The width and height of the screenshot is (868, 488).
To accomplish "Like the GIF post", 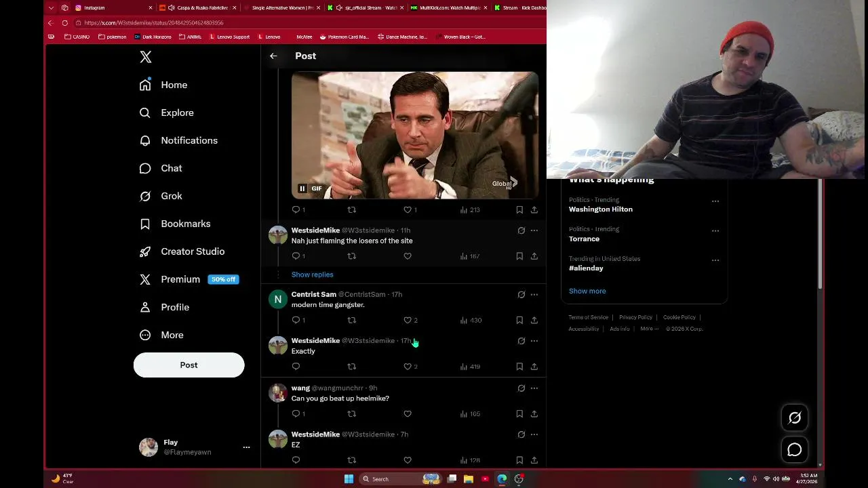I will (408, 210).
